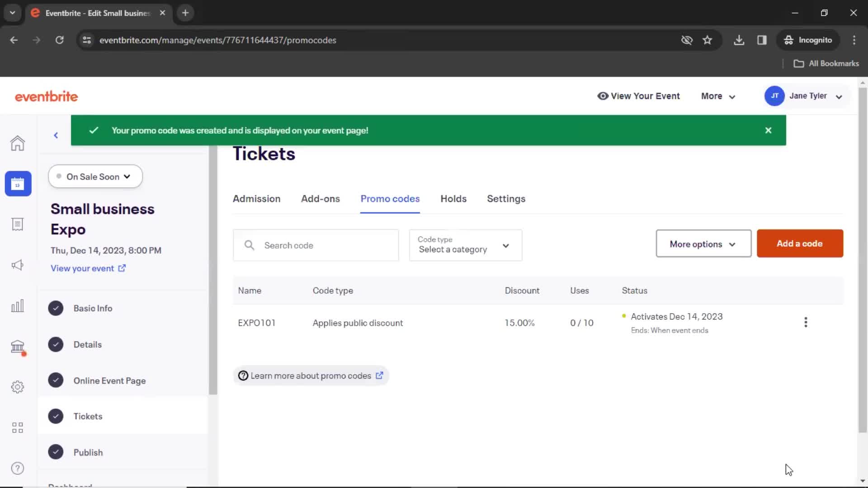868x488 pixels.
Task: Close the Eventbrite browser tab
Action: pyautogui.click(x=162, y=13)
